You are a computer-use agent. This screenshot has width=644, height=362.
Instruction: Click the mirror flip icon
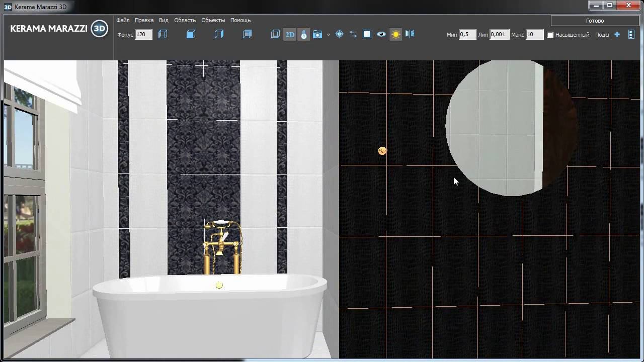pos(410,34)
